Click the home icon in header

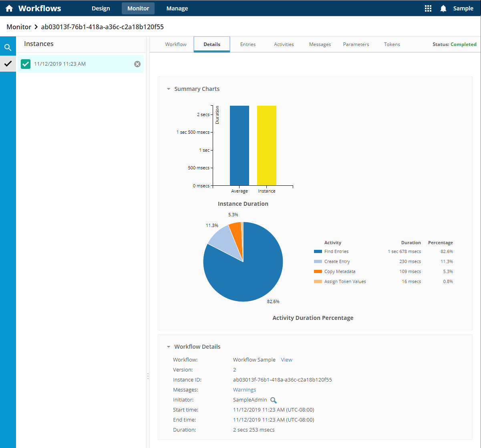click(x=9, y=8)
